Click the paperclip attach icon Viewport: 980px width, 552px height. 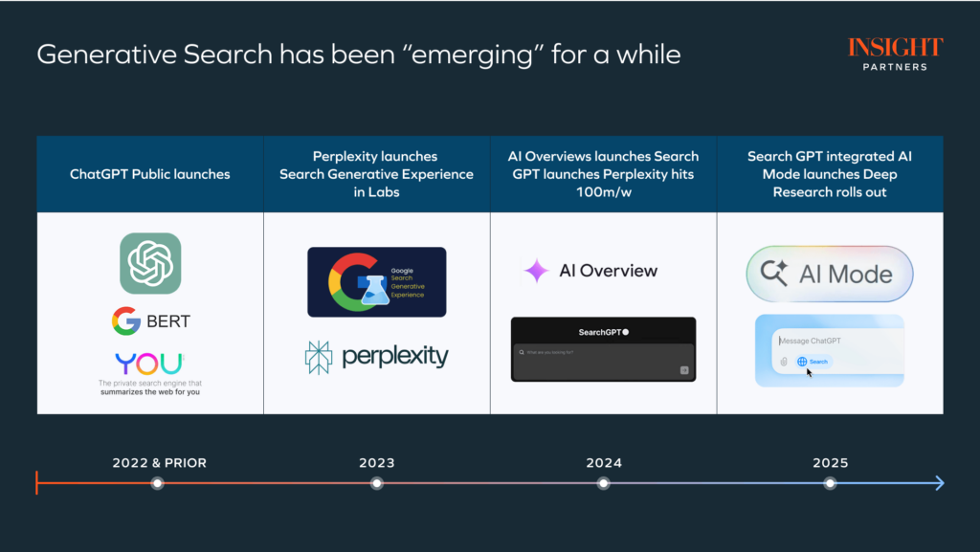click(782, 362)
